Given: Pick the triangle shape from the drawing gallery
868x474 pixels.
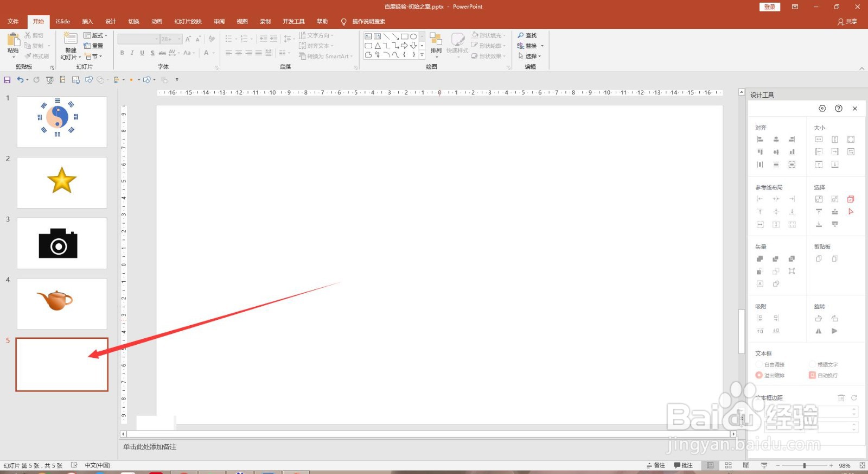Looking at the screenshot, I should pyautogui.click(x=378, y=46).
